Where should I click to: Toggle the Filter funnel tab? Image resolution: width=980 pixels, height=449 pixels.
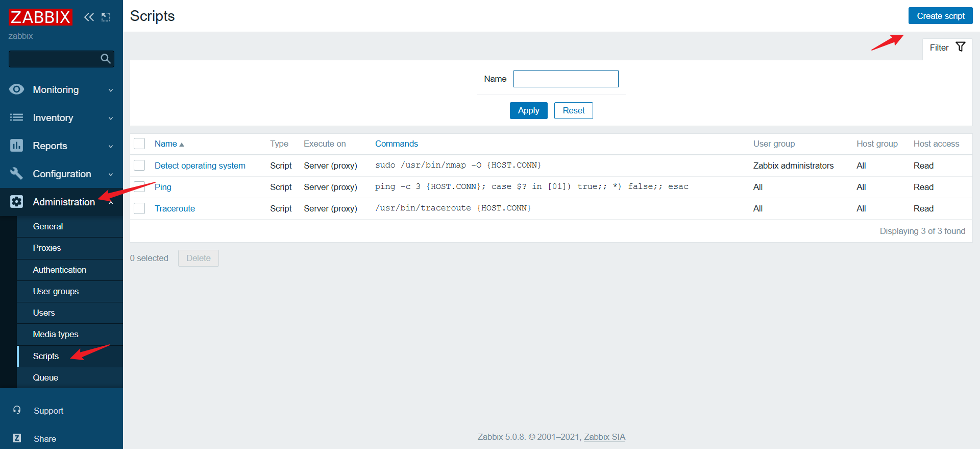[x=947, y=48]
